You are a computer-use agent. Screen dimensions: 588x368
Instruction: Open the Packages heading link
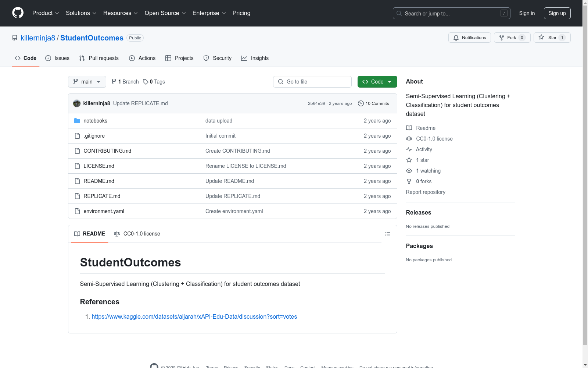(419, 246)
